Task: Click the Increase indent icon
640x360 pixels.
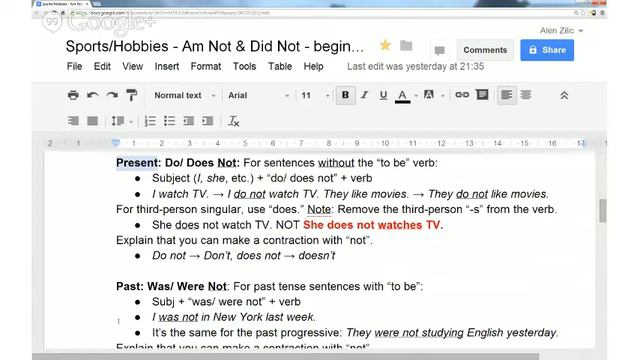Action: click(208, 121)
